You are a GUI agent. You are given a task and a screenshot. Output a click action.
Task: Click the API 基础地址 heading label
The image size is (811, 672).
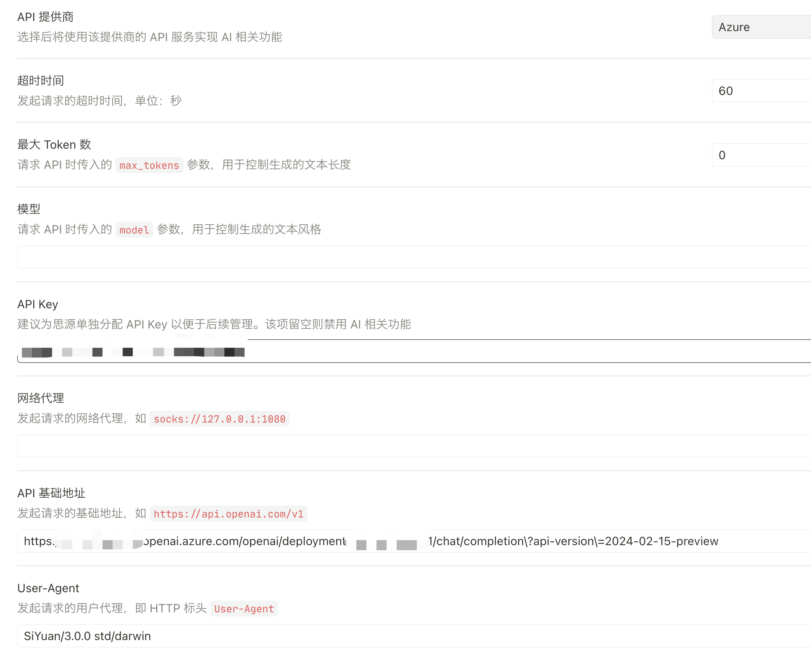pyautogui.click(x=51, y=493)
